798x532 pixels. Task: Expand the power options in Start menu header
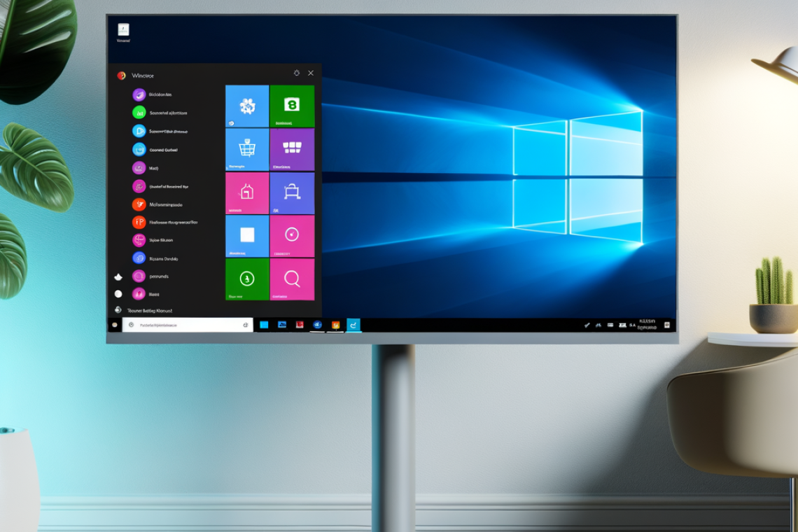coord(296,72)
